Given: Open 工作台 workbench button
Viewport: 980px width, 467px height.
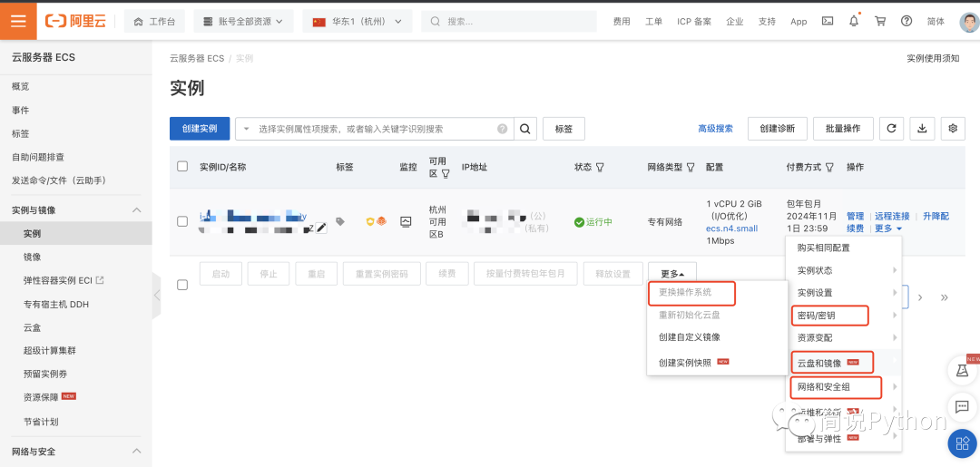Looking at the screenshot, I should [x=154, y=21].
